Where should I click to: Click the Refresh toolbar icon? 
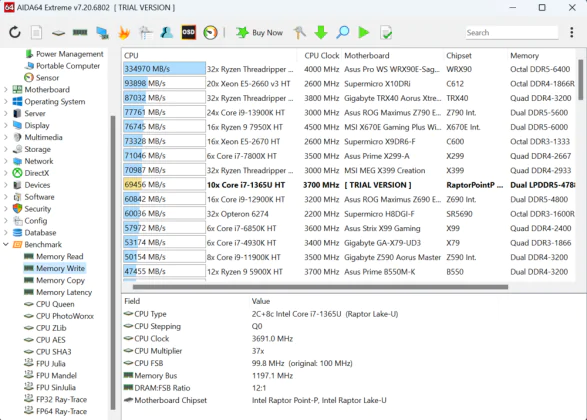coord(15,33)
